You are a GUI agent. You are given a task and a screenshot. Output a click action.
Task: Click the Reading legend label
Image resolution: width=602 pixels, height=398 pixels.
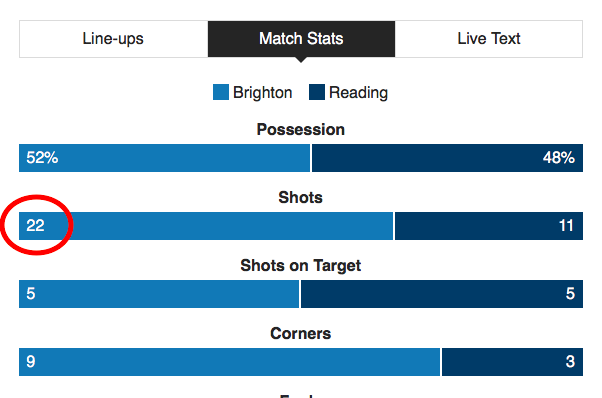tap(359, 92)
